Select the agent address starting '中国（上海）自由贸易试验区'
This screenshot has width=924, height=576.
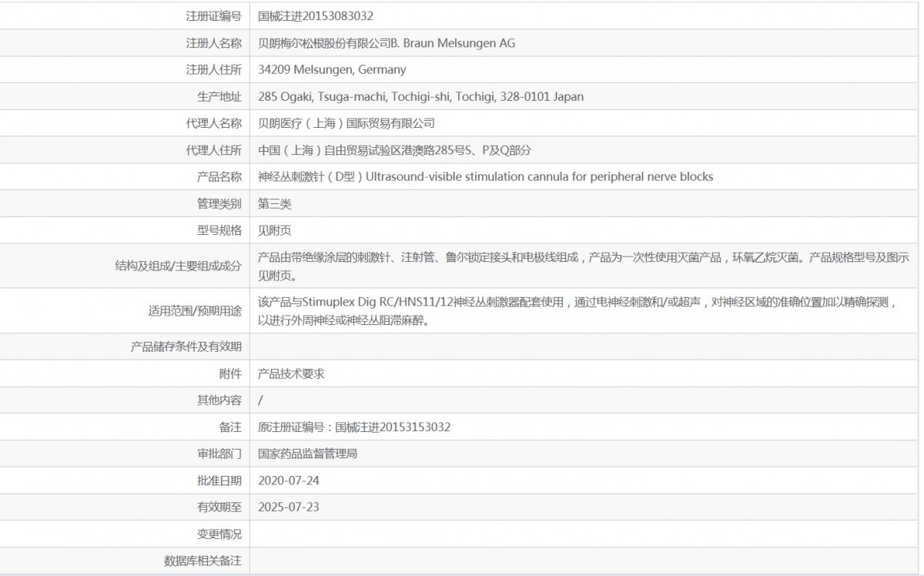[x=394, y=150]
